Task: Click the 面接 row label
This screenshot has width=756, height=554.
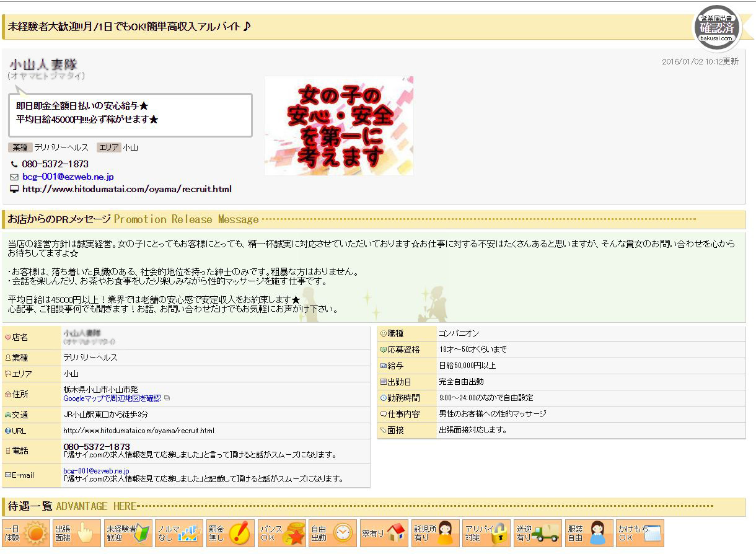Action: pos(396,430)
